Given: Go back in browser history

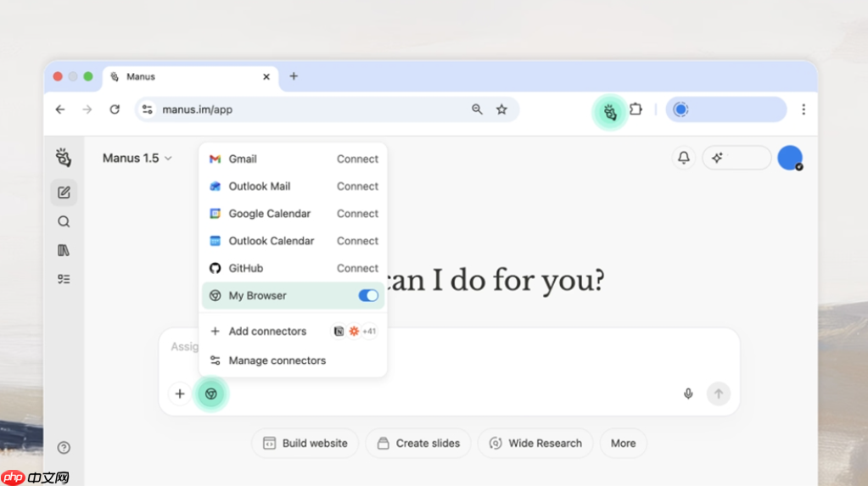Looking at the screenshot, I should (x=60, y=109).
